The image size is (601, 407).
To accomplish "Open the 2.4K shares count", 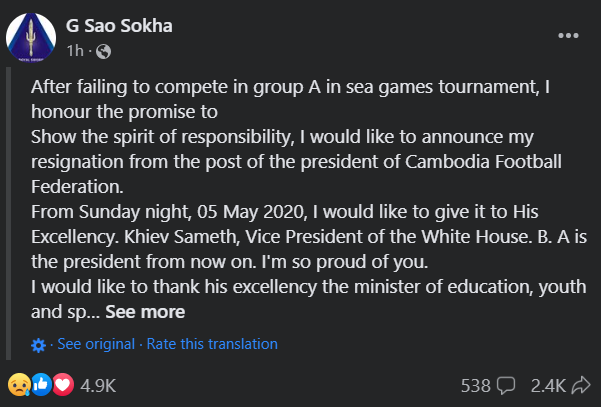I will pyautogui.click(x=548, y=386).
